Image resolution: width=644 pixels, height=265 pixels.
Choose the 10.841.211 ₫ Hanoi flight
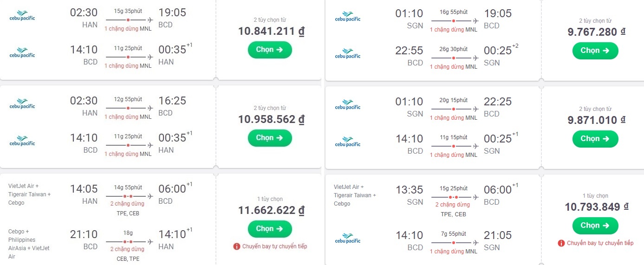coord(270,50)
